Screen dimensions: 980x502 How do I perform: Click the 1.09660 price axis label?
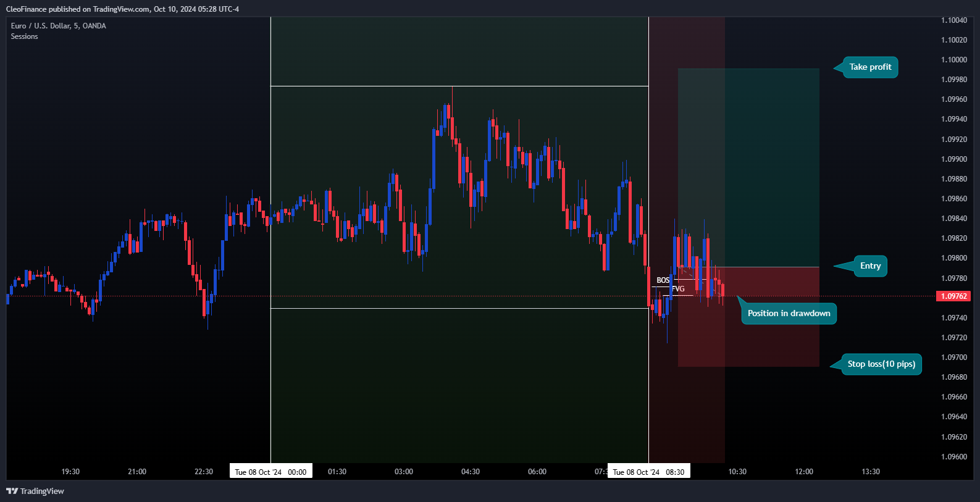(x=954, y=397)
